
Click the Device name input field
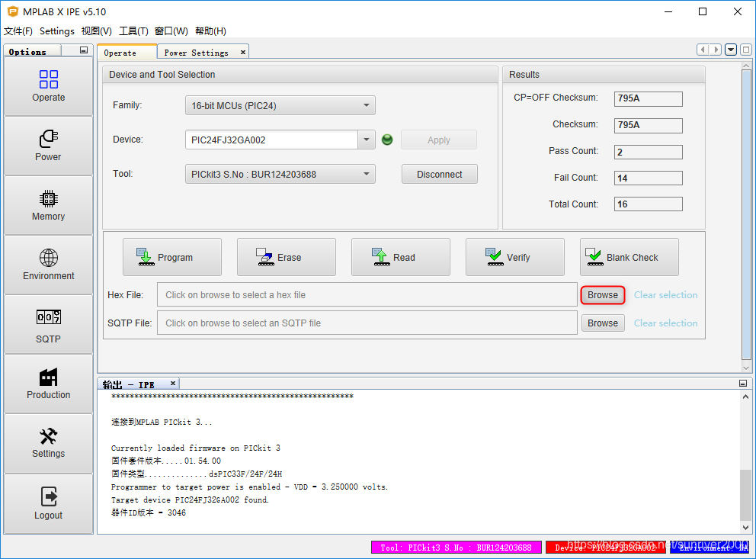coord(271,140)
